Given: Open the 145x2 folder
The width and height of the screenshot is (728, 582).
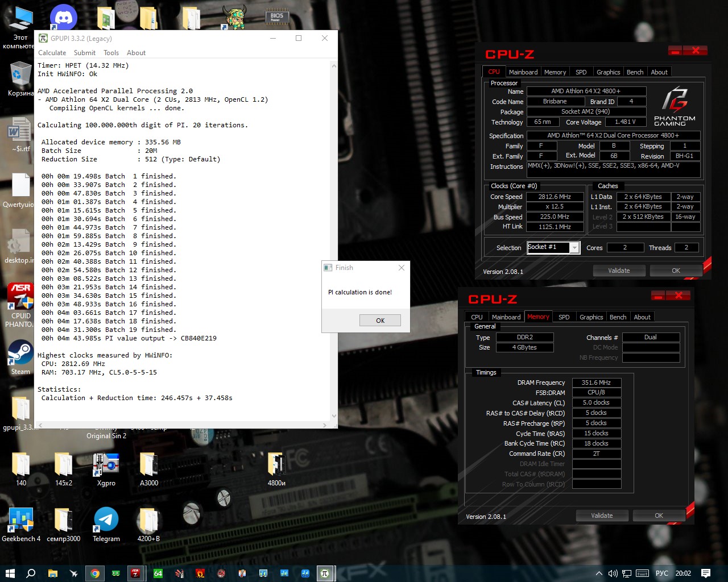Looking at the screenshot, I should 63,469.
